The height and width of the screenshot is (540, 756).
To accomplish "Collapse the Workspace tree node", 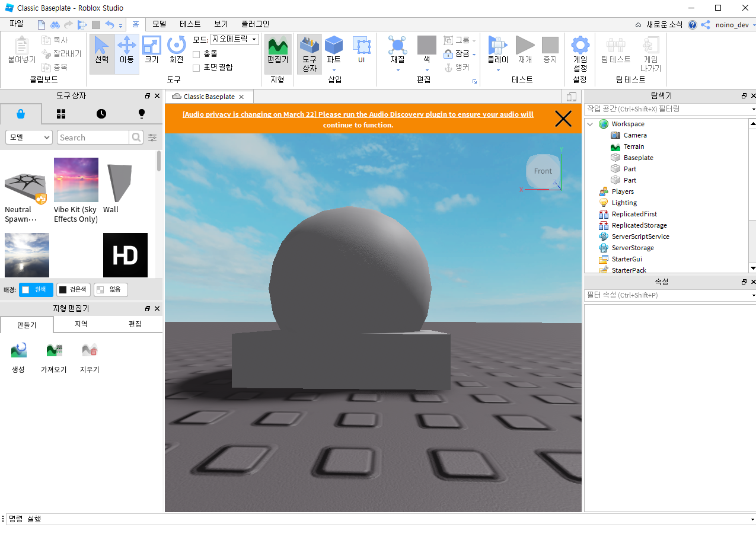I will pos(590,124).
